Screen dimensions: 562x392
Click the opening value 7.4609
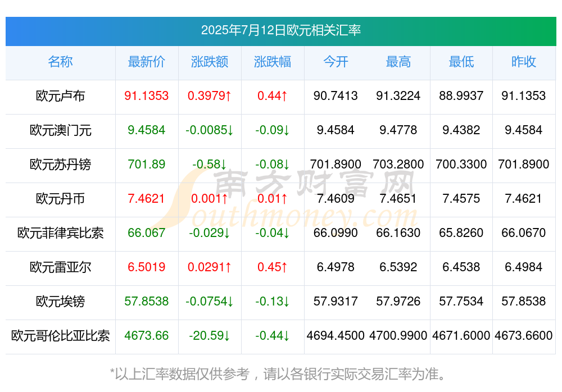point(336,198)
